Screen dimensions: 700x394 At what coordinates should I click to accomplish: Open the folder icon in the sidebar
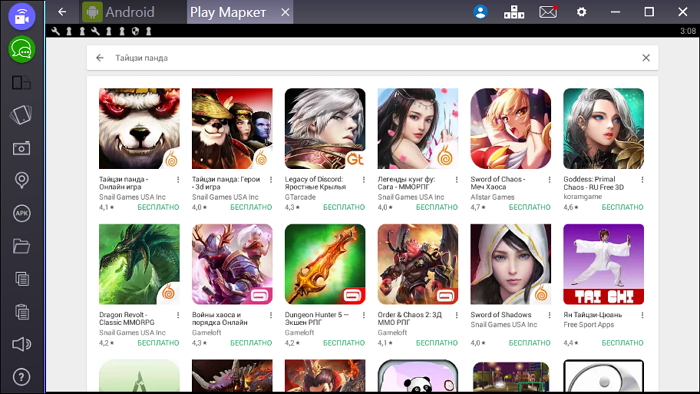click(21, 246)
